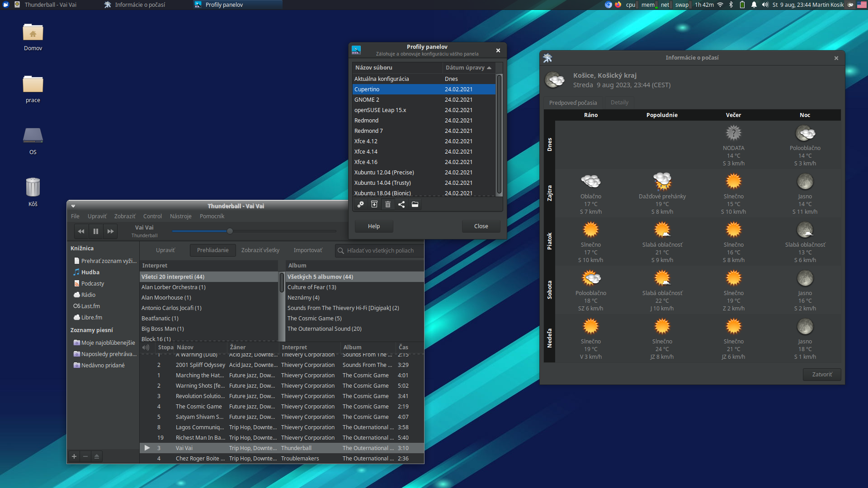Image resolution: width=868 pixels, height=488 pixels.
Task: Skip to next track in Rhythmbox
Action: pyautogui.click(x=110, y=231)
